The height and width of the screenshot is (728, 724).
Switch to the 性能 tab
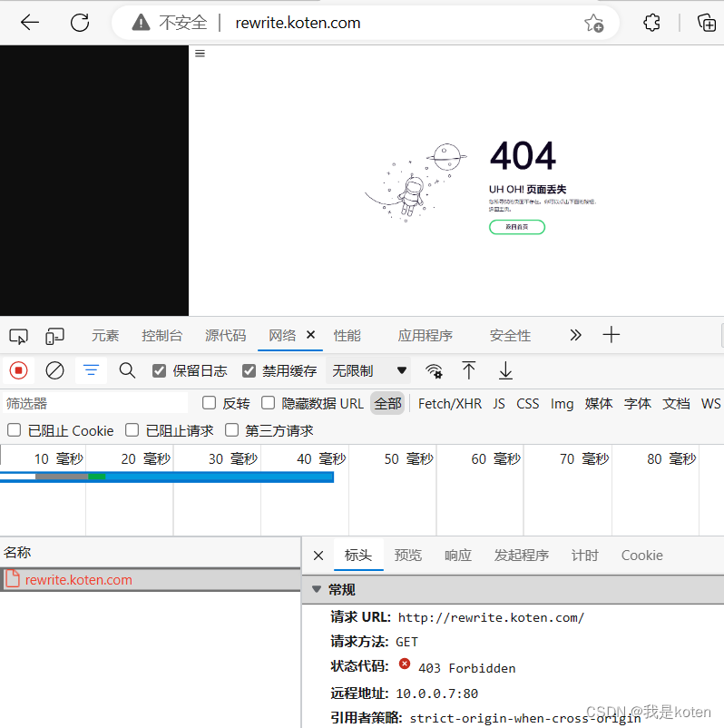pyautogui.click(x=347, y=335)
